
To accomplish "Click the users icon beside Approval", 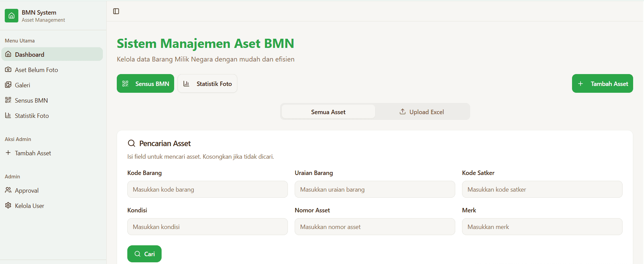I will click(8, 190).
